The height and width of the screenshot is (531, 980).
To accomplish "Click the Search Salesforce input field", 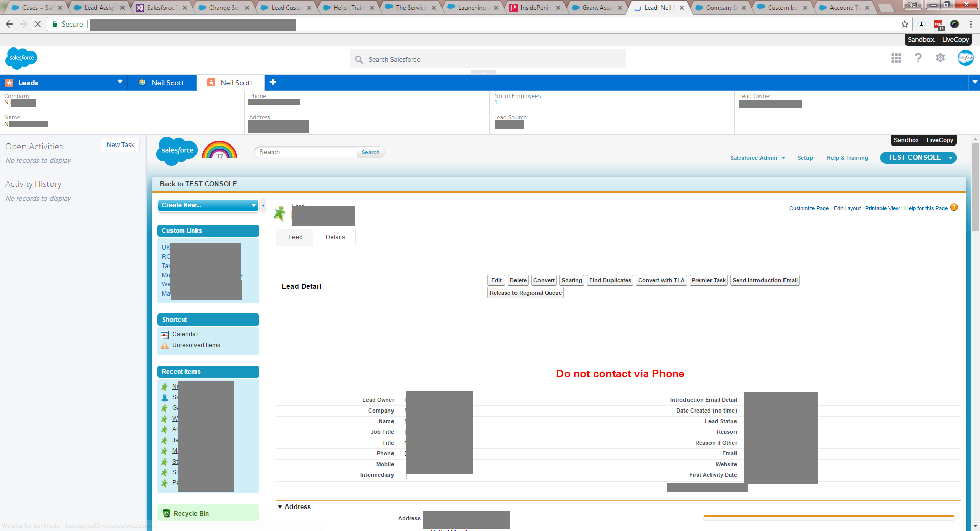I will click(x=488, y=59).
